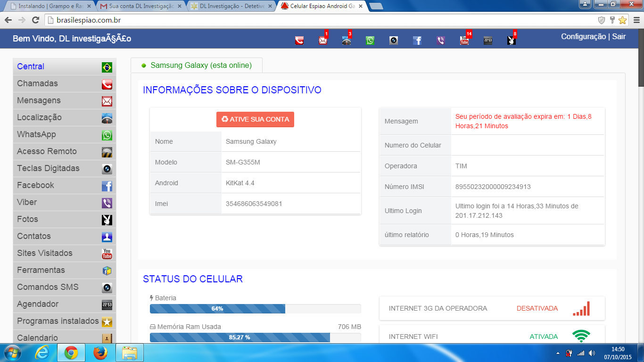Image resolution: width=644 pixels, height=362 pixels.
Task: Open Viber icon in header bar
Action: coord(441,41)
